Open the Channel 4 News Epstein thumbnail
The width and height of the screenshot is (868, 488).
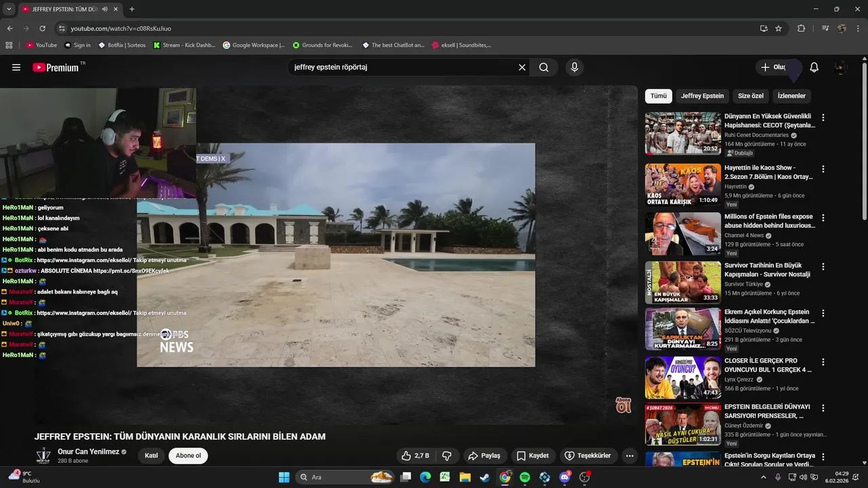[x=683, y=233]
